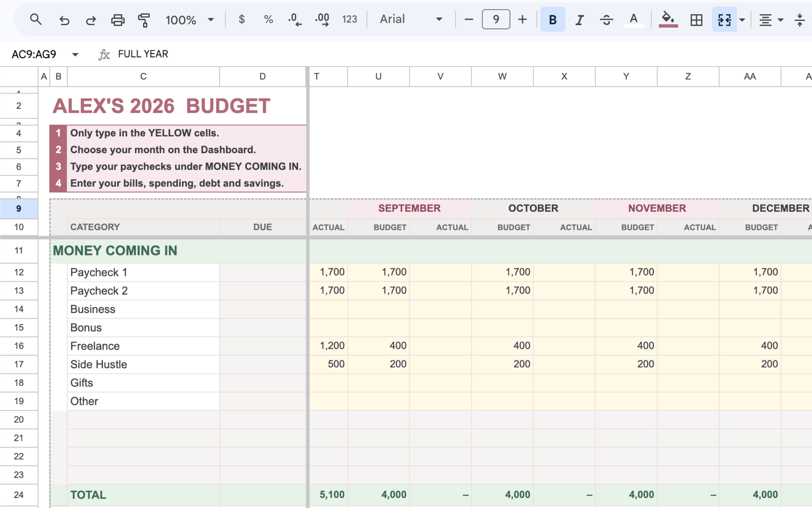Click the search menus magnifier icon
Image resolution: width=812 pixels, height=508 pixels.
(36, 20)
